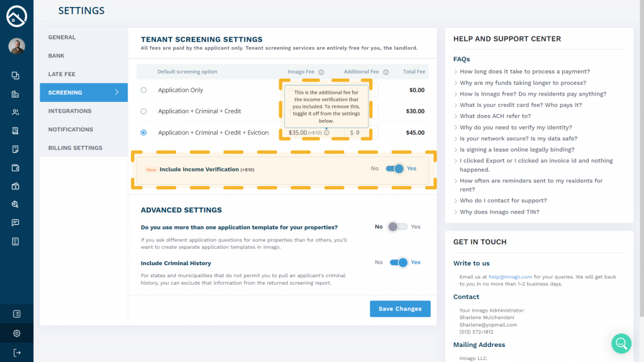
Task: Click the help@innago.com email link
Action: [511, 277]
